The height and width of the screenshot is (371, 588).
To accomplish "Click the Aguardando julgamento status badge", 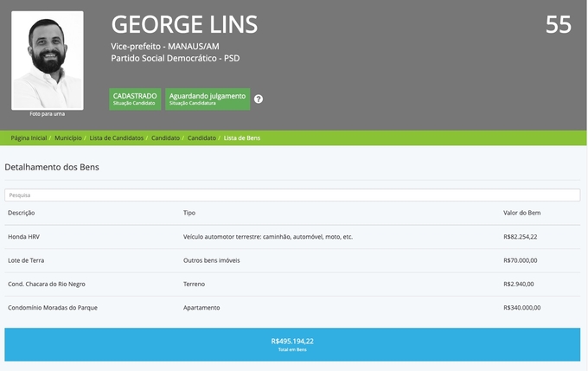I will click(208, 99).
